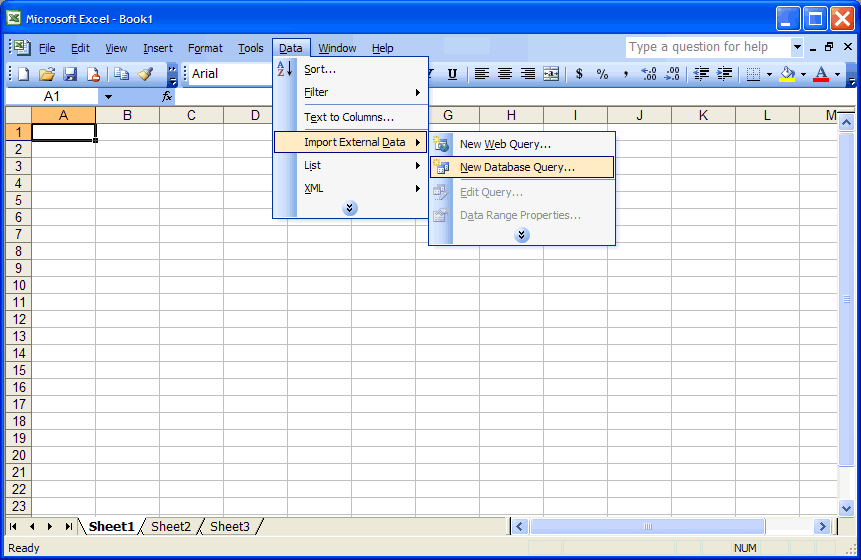Switch to Sheet2 tab

tap(171, 527)
